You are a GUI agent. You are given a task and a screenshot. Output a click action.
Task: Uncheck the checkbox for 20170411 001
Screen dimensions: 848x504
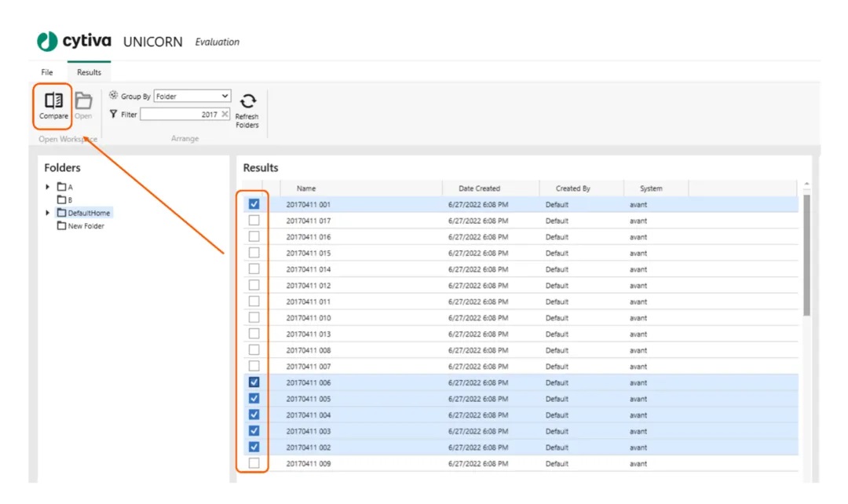click(x=254, y=204)
